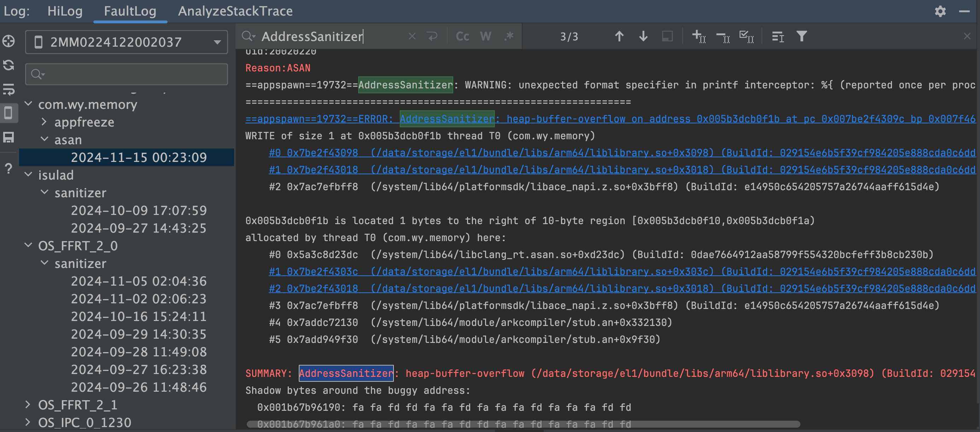The height and width of the screenshot is (432, 980).
Task: Click the filter search results icon
Action: click(x=801, y=36)
